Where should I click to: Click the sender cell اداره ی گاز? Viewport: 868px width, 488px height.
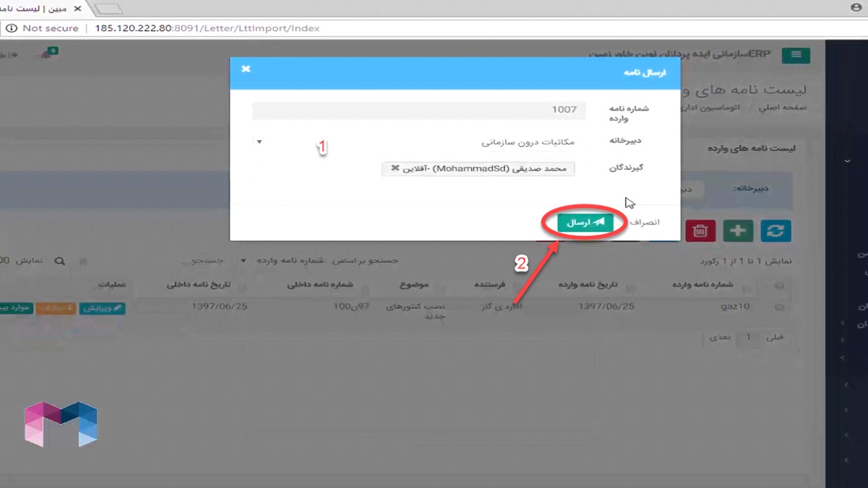(x=502, y=307)
